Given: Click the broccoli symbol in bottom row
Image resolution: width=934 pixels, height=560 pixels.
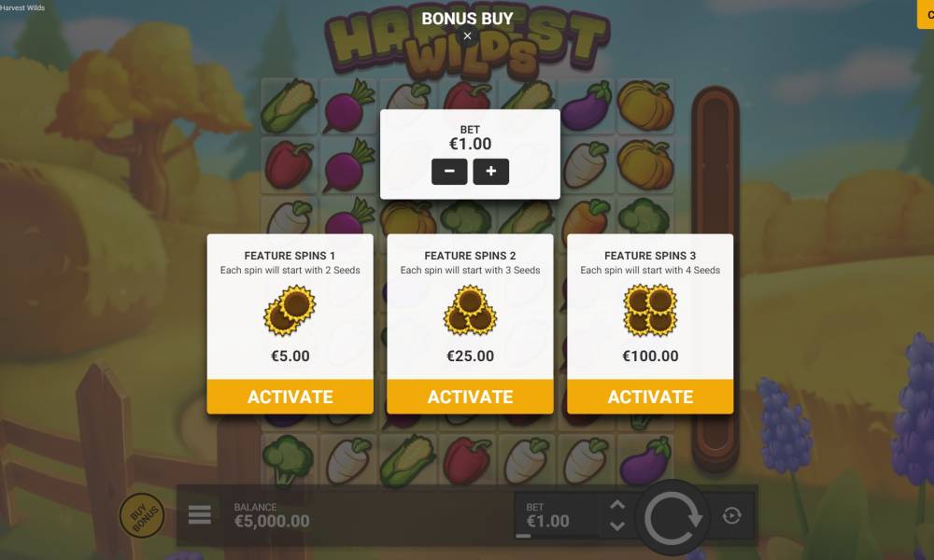Looking at the screenshot, I should [x=289, y=460].
